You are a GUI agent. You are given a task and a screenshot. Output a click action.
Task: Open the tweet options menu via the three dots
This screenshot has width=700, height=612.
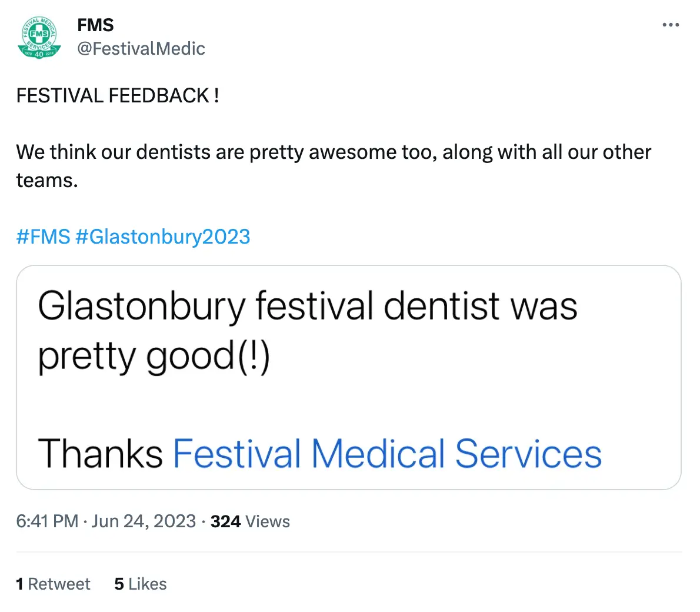point(671,25)
